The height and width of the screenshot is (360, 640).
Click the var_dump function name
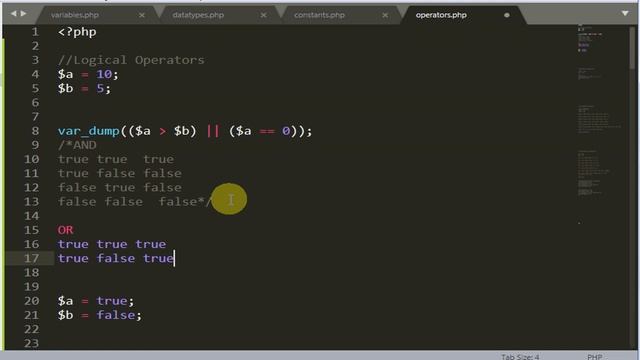tap(88, 131)
